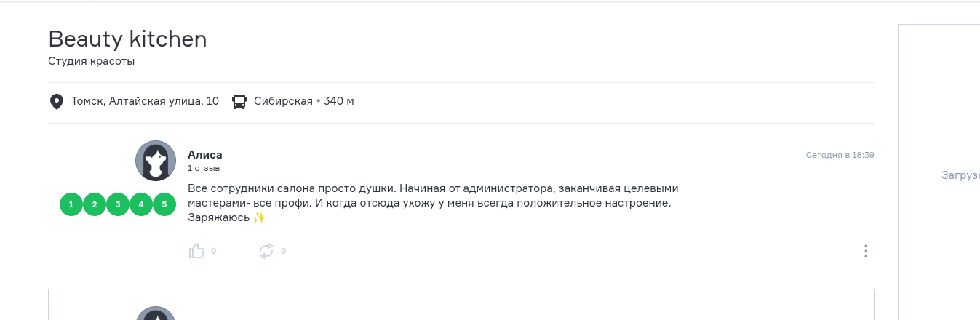Select rating circle number 2
980x320 pixels.
click(x=95, y=205)
